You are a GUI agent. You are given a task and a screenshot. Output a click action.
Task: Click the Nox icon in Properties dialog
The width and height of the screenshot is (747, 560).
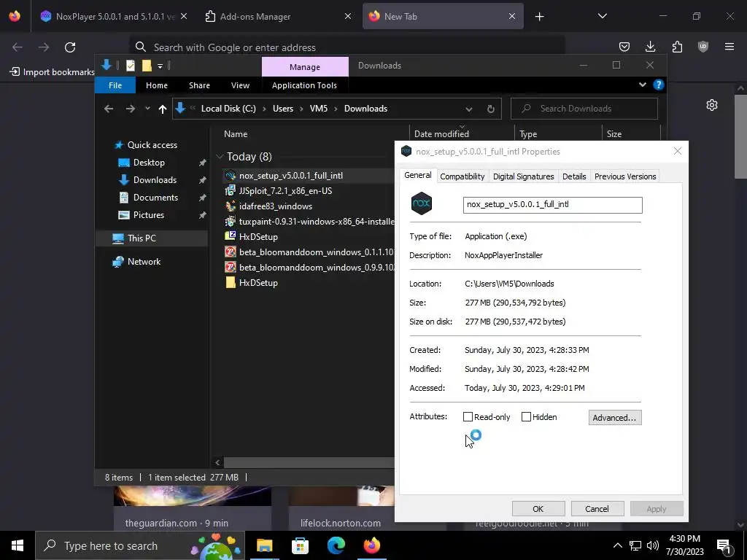click(x=422, y=203)
